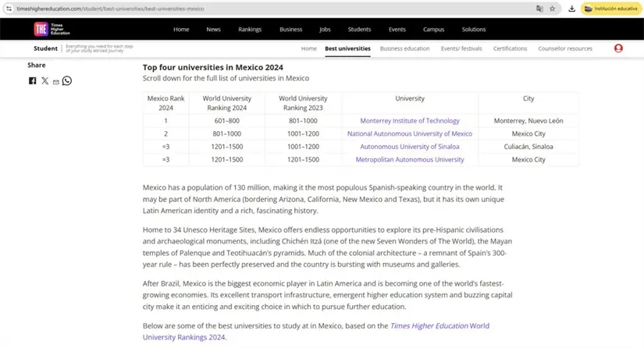View site information icon beside the URL
The image size is (644, 348).
coord(8,9)
